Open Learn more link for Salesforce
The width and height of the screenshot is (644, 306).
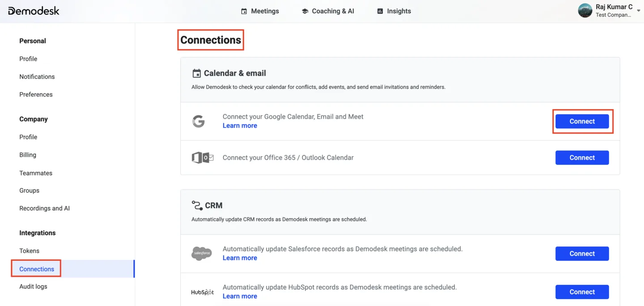coord(240,258)
